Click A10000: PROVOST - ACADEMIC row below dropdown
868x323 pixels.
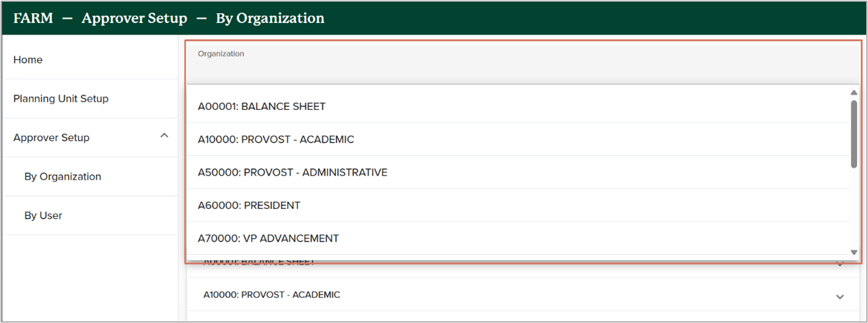point(523,295)
